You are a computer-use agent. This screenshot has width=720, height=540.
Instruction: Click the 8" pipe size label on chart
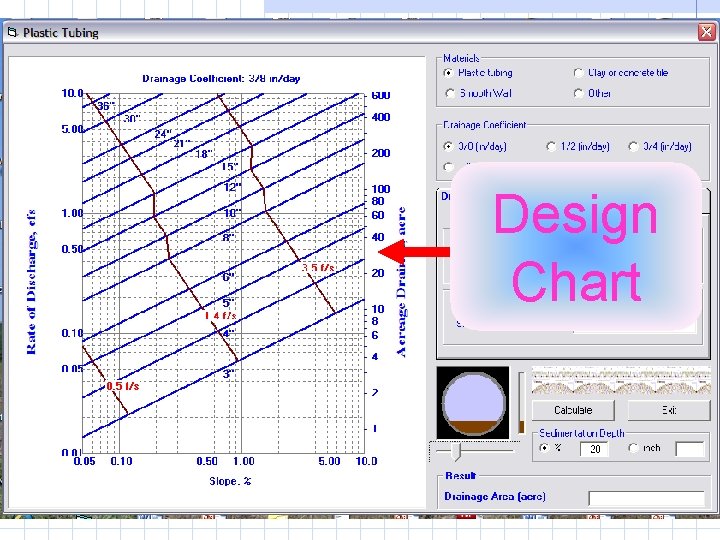click(229, 237)
